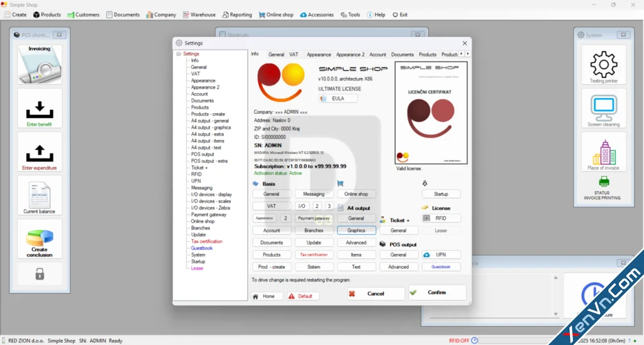Select I/O devices - Zebra tree item

(210, 208)
